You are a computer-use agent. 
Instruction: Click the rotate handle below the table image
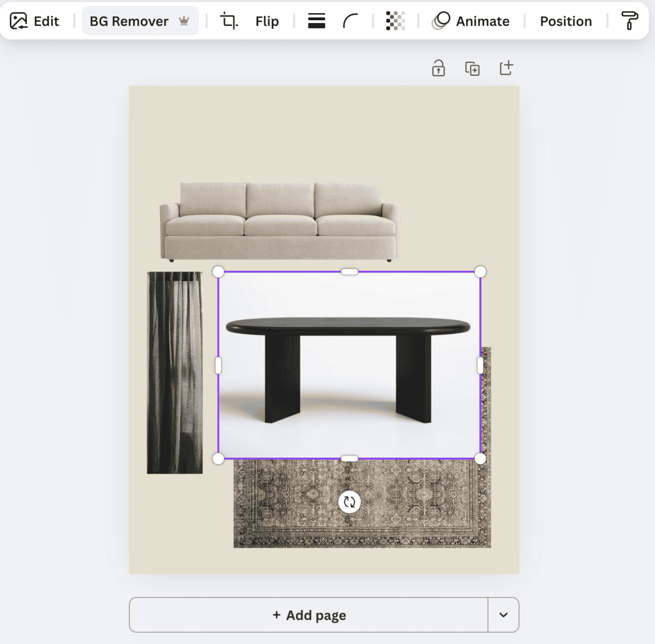(349, 502)
